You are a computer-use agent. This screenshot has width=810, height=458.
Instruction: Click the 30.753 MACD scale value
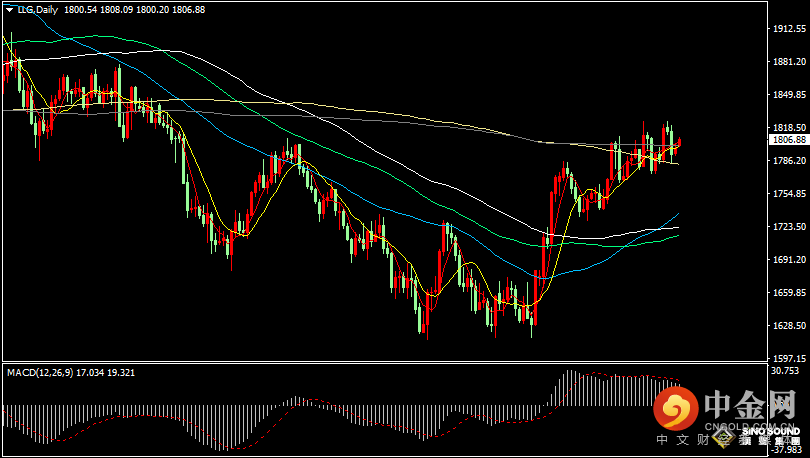click(787, 371)
